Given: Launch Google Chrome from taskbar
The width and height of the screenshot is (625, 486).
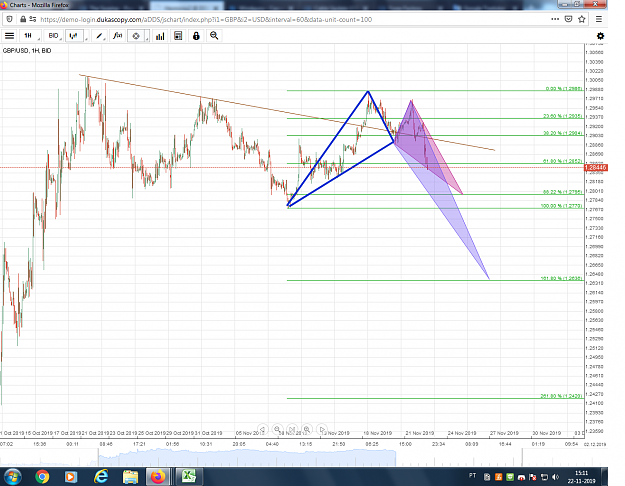Looking at the screenshot, I should (x=42, y=477).
